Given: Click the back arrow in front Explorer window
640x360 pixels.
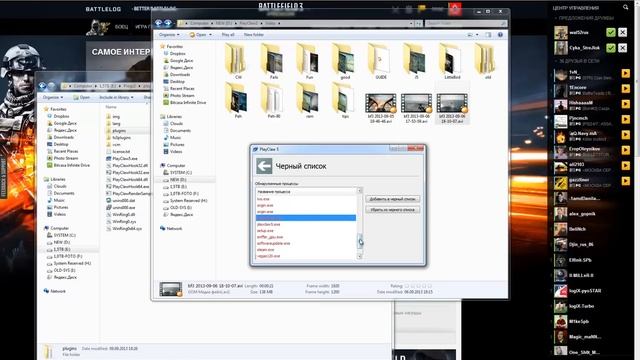Looking at the screenshot, I should 159,23.
